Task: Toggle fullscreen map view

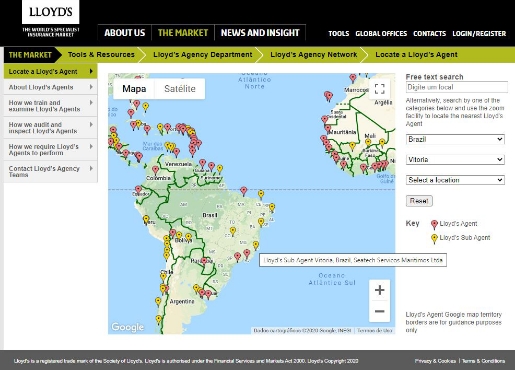Action: [x=380, y=89]
